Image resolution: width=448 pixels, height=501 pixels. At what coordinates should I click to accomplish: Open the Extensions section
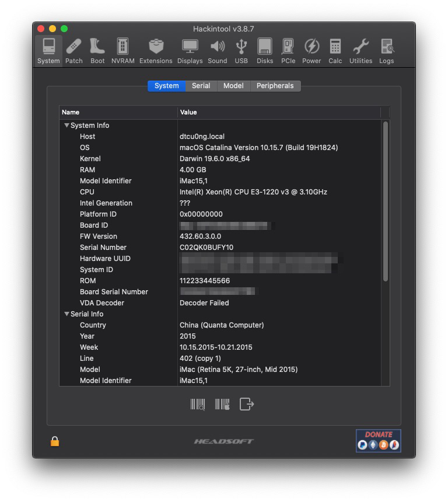click(156, 51)
